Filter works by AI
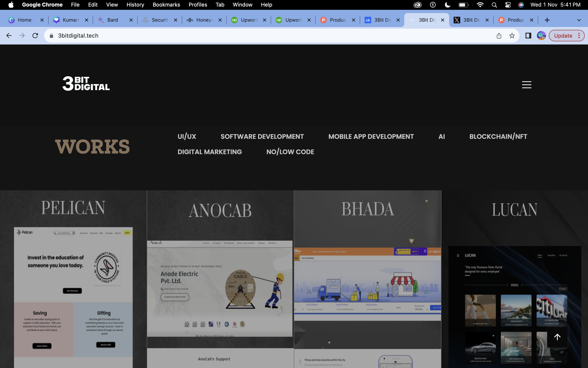The image size is (588, 368). tap(442, 137)
